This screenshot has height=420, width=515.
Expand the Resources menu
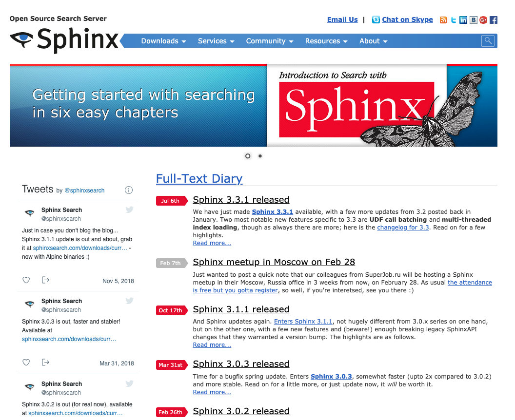[x=326, y=41]
